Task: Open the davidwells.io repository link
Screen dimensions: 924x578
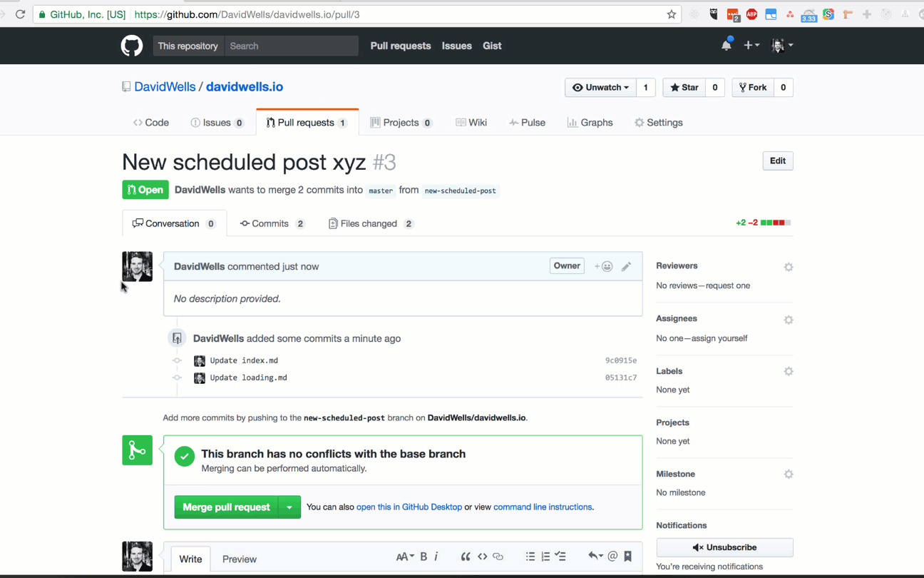Action: coord(245,87)
